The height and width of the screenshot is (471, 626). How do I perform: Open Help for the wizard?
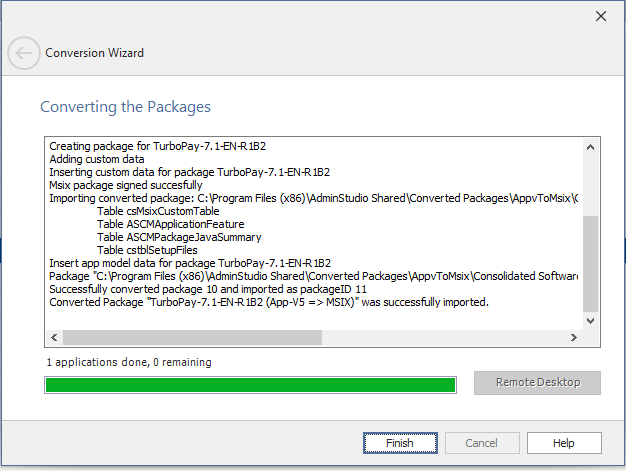pyautogui.click(x=564, y=443)
